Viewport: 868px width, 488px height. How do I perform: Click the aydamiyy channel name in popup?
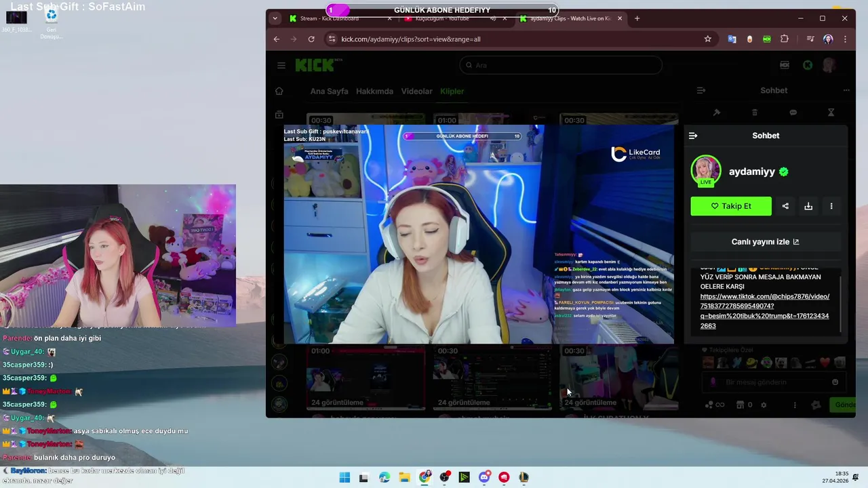point(751,171)
